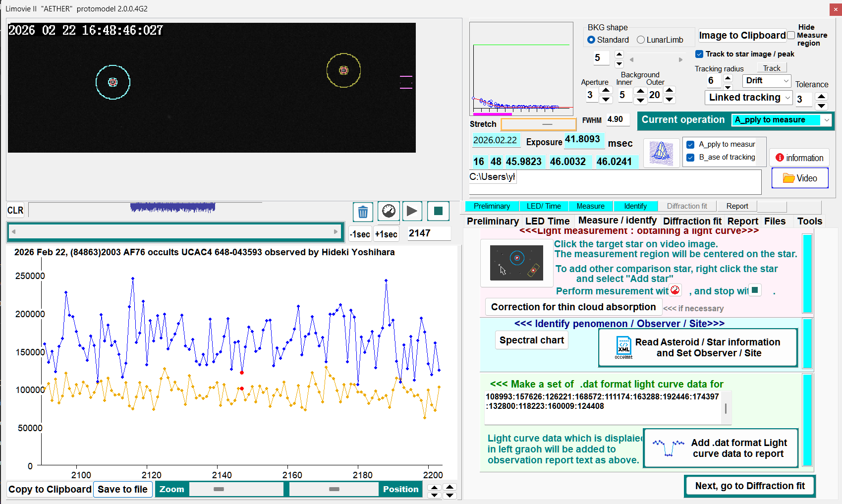Click the Zoom slider handle
The width and height of the screenshot is (842, 504).
pyautogui.click(x=219, y=489)
